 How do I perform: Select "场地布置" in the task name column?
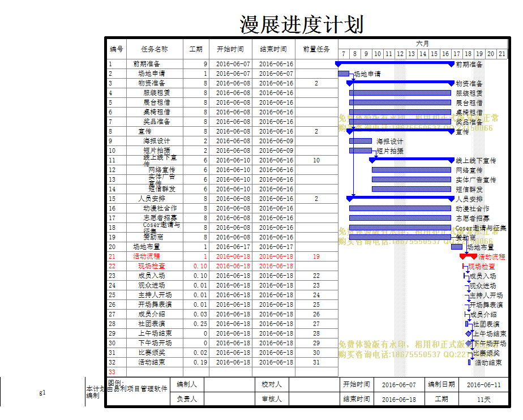point(147,247)
